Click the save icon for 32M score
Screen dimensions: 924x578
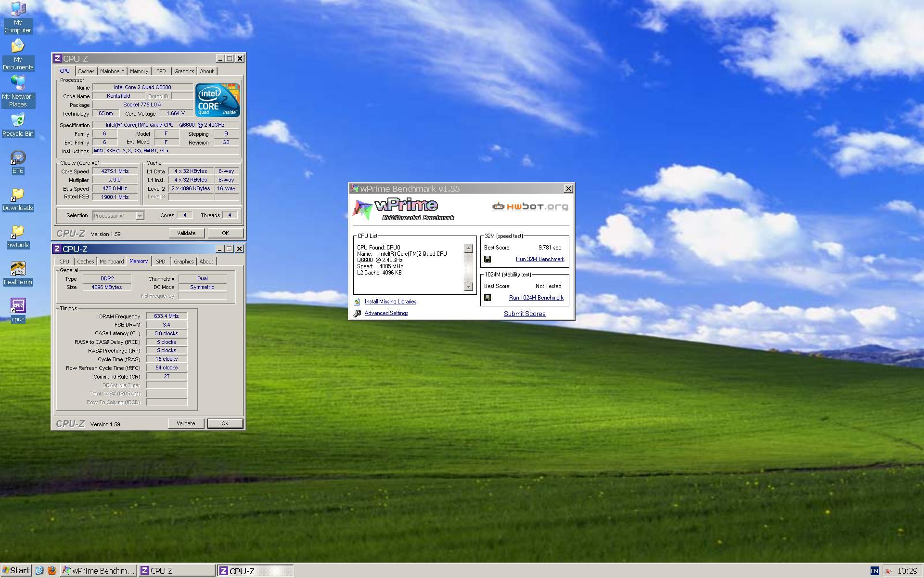pos(488,259)
